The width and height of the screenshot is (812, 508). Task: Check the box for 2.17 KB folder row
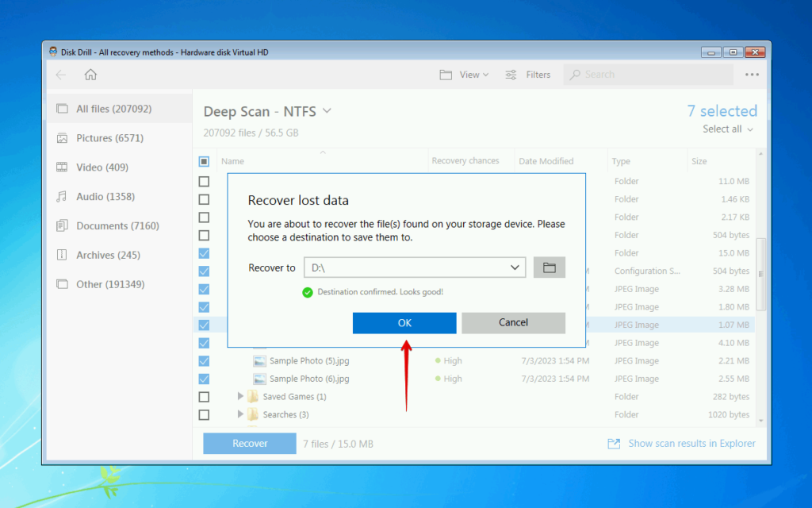pyautogui.click(x=204, y=217)
